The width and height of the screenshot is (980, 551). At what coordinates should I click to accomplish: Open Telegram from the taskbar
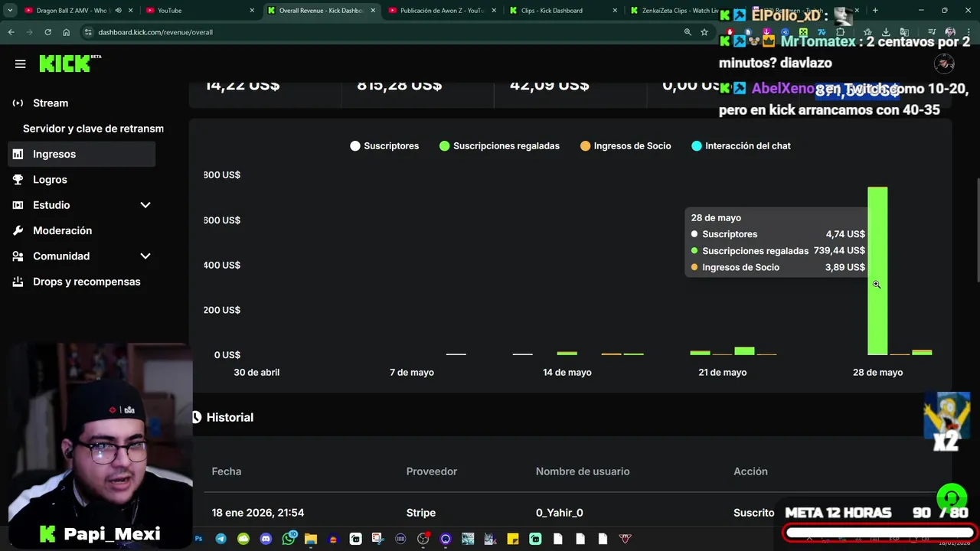coord(220,539)
